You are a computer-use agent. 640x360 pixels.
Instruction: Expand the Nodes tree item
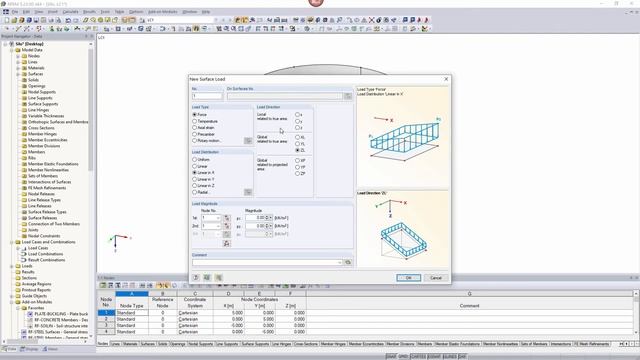(x=18, y=56)
